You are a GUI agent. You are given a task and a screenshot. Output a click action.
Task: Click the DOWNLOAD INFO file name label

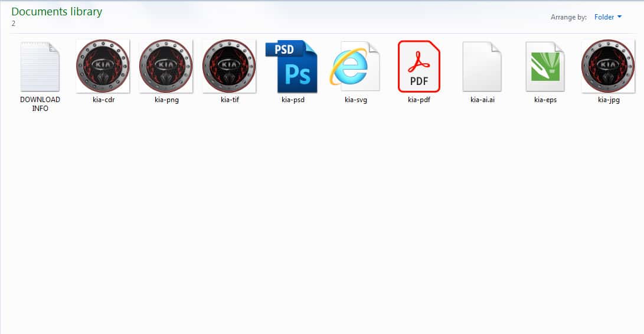point(40,104)
